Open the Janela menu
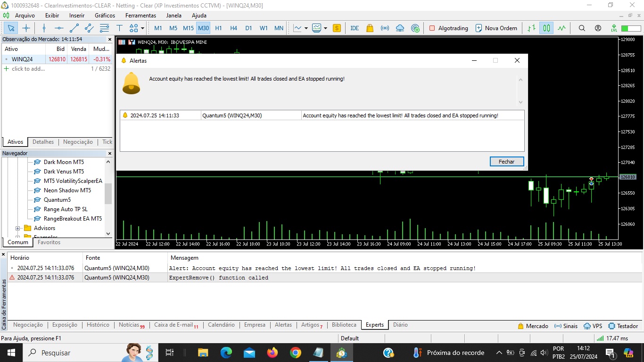 point(173,16)
